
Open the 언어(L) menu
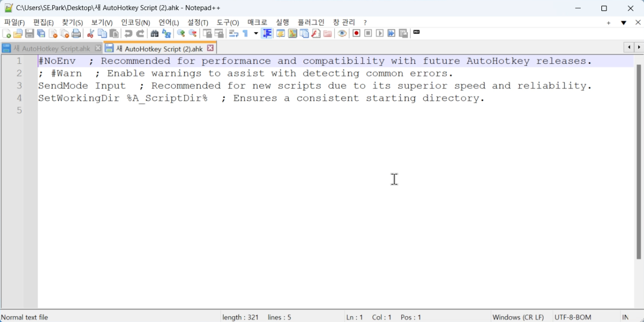point(169,23)
